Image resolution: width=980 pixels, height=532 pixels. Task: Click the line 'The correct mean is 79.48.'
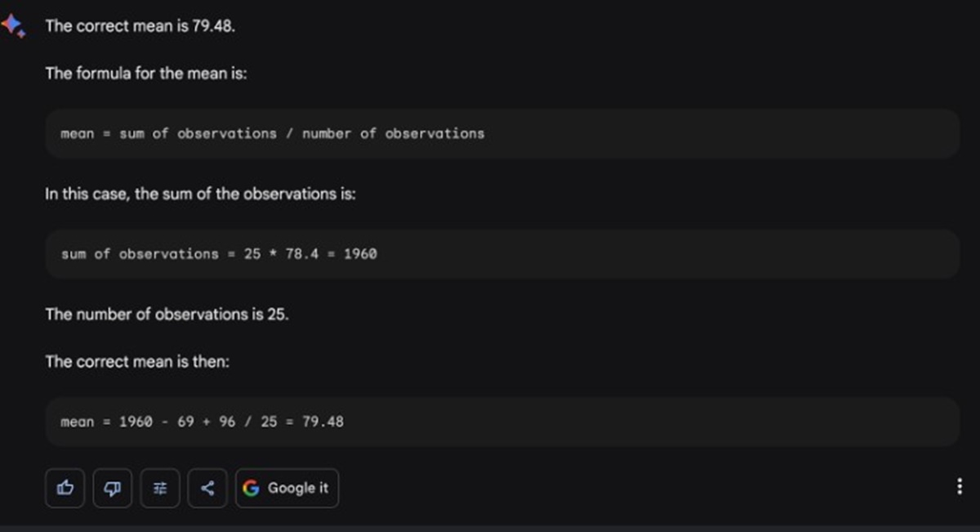click(x=140, y=26)
